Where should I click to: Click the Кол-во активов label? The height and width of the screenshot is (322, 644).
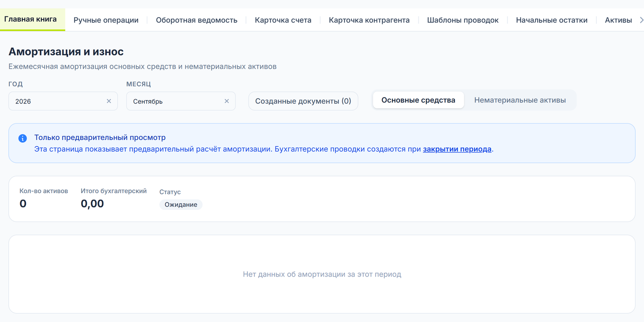click(44, 191)
